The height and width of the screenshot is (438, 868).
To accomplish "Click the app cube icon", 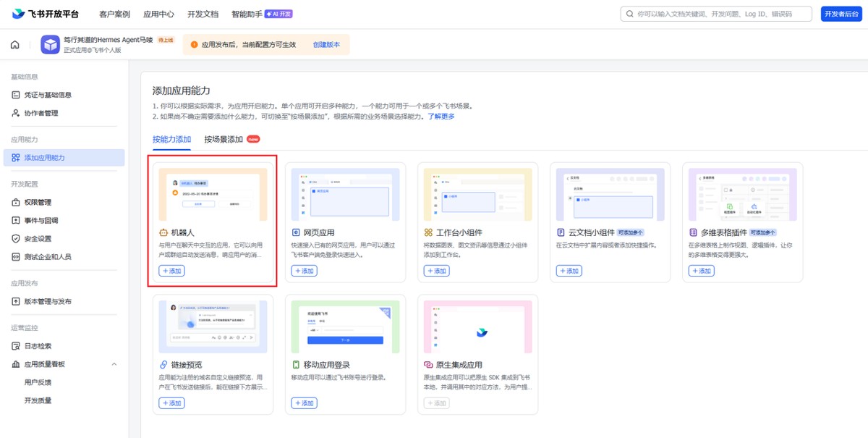I will click(50, 45).
